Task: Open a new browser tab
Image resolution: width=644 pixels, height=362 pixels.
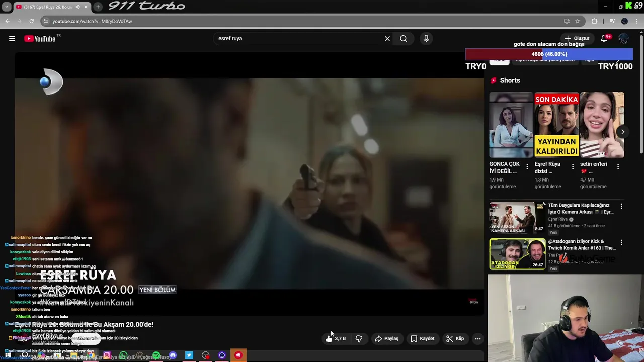Action: click(98, 7)
